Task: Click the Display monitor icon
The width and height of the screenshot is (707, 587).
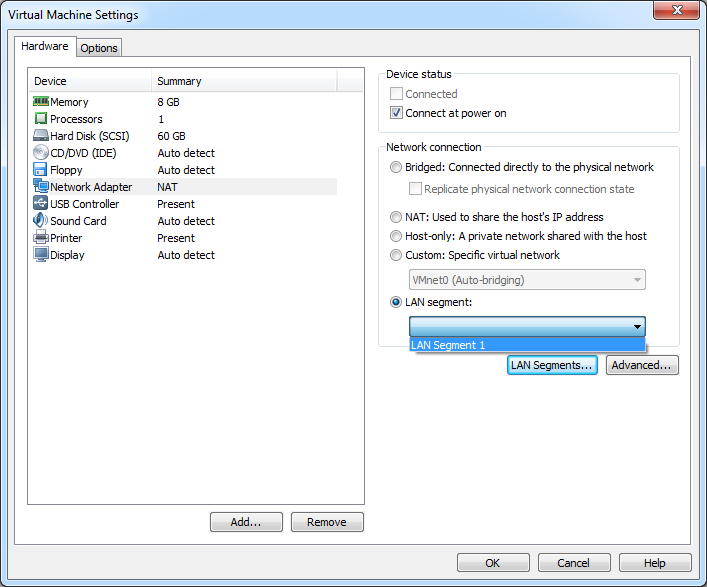Action: coord(41,255)
